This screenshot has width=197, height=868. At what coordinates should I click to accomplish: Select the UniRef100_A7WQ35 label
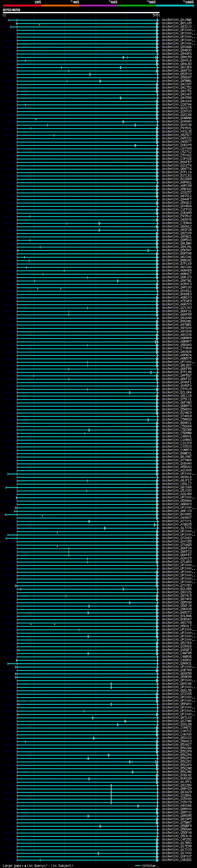(177, 524)
